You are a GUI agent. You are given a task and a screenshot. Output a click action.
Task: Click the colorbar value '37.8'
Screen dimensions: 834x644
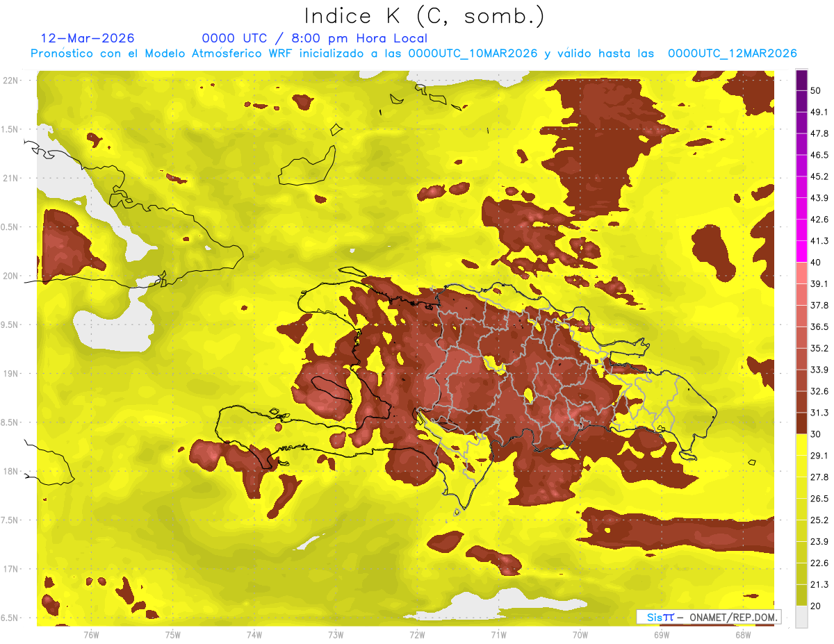click(x=819, y=305)
